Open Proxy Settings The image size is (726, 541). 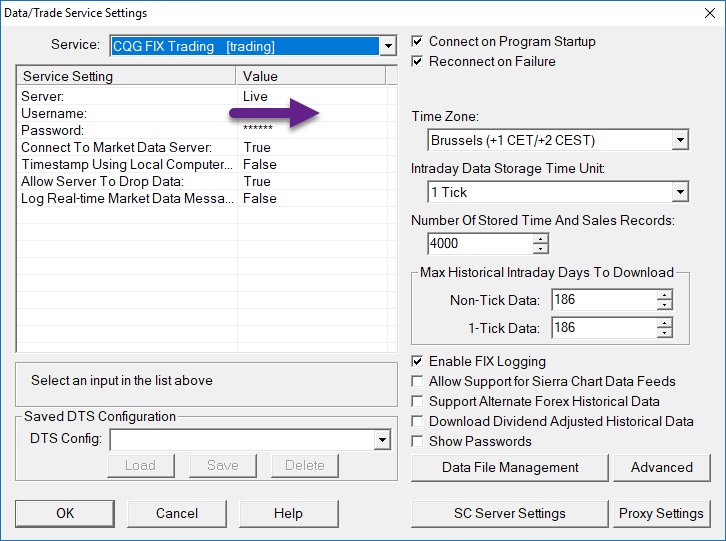pyautogui.click(x=662, y=513)
